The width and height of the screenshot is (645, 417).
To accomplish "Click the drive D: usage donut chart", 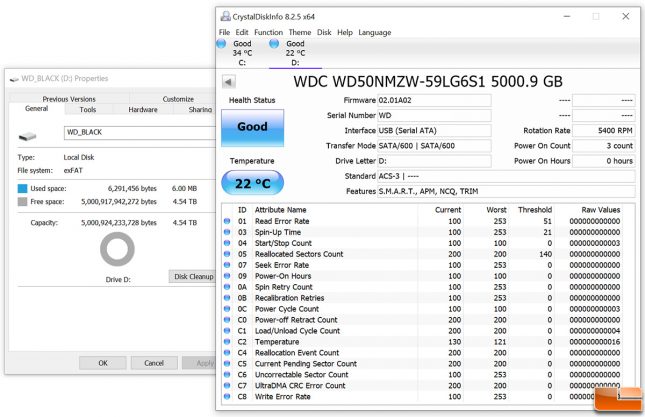I will point(117,249).
